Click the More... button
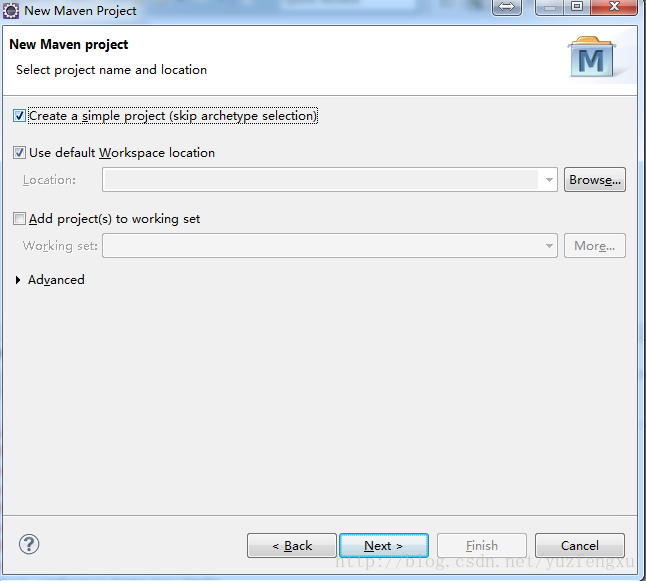The height and width of the screenshot is (581, 646). click(x=595, y=246)
